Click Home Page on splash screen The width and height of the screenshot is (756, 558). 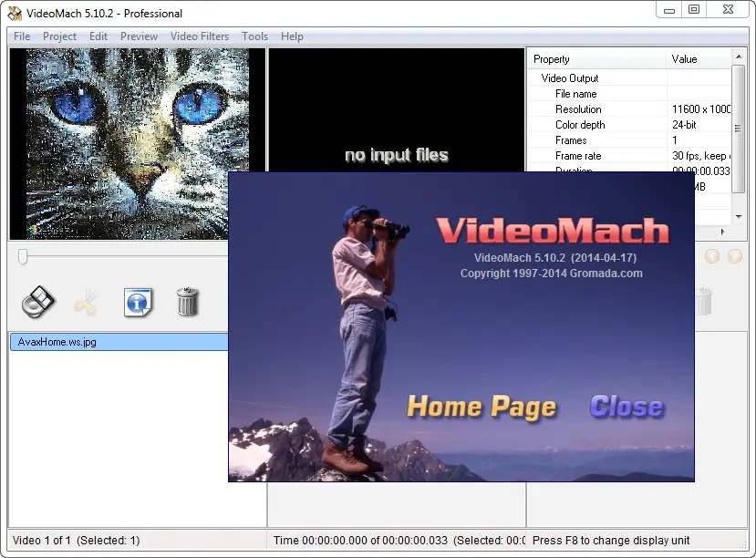coord(482,408)
